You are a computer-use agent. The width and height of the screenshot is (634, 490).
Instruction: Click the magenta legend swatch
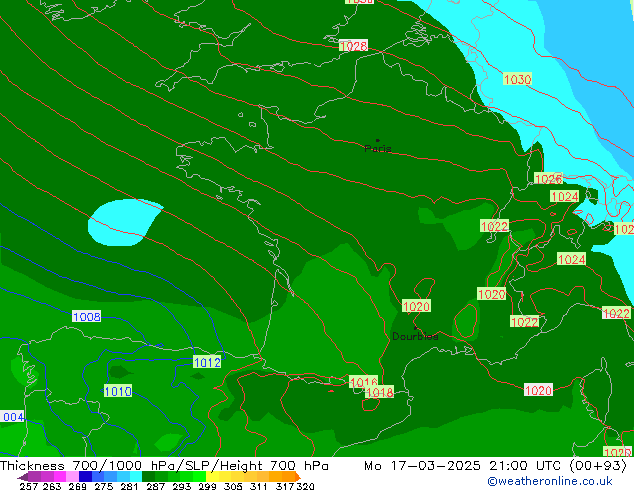[60, 477]
